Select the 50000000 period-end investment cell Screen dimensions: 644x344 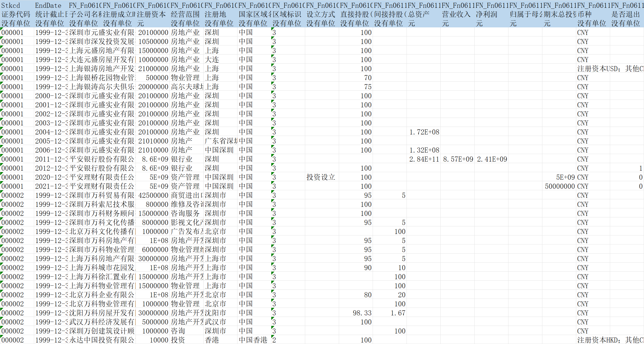(x=560, y=186)
